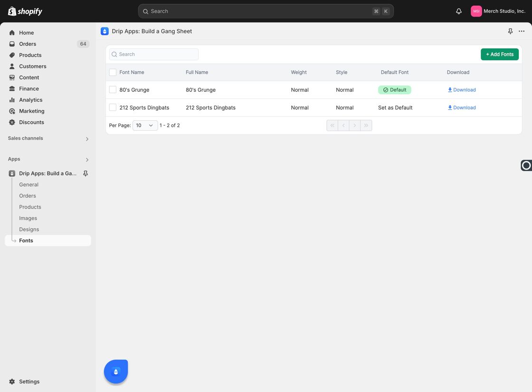Viewport: 532px width, 392px height.
Task: Open the Per Page 10 dropdown
Action: [x=145, y=125]
